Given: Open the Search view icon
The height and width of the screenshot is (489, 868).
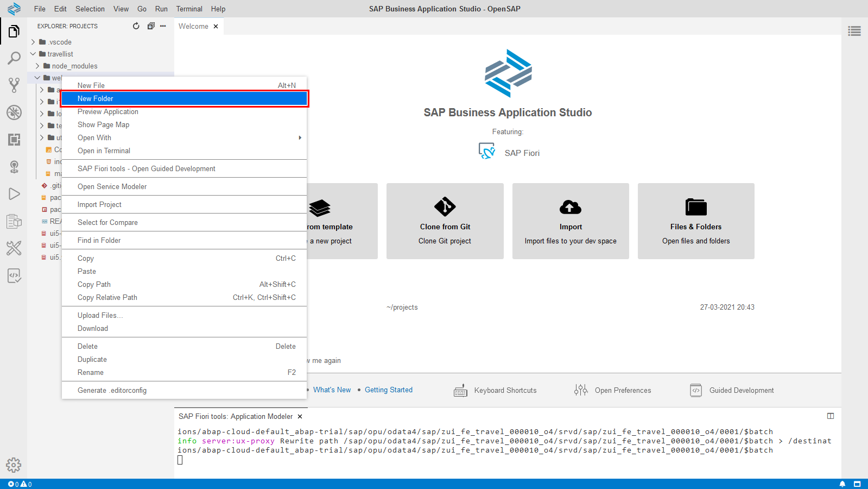Looking at the screenshot, I should [14, 58].
